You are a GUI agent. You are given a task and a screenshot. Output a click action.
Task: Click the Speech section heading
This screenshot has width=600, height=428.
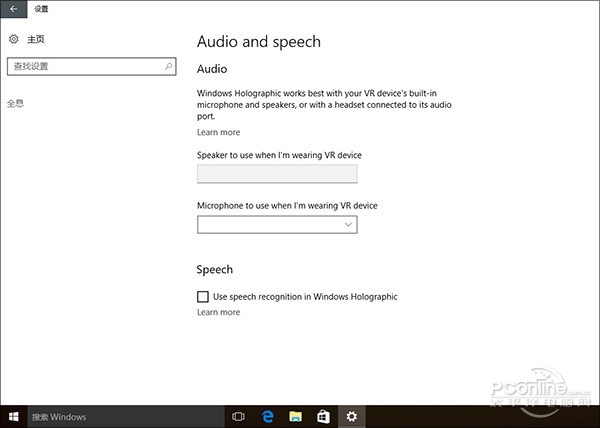click(215, 270)
